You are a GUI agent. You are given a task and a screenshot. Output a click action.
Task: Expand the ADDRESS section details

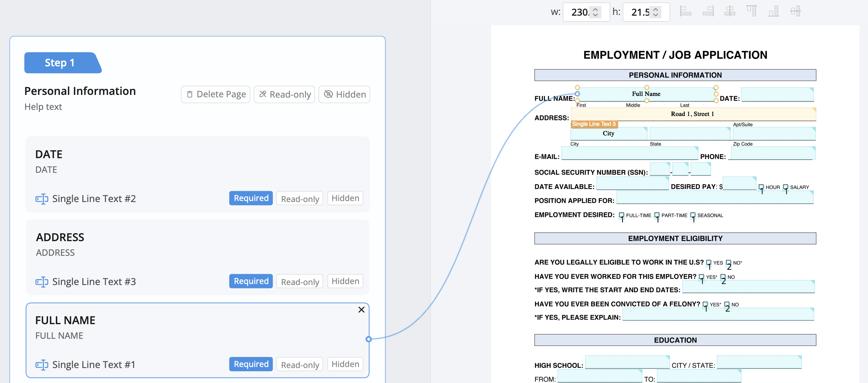59,237
